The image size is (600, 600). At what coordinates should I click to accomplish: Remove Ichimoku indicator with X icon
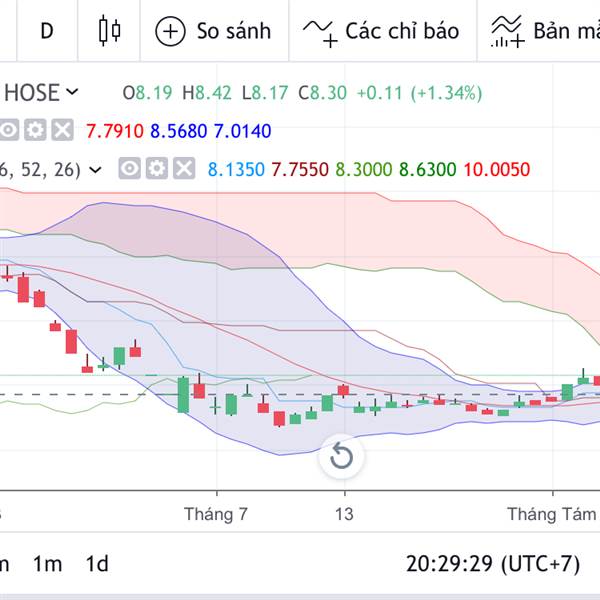(x=184, y=168)
